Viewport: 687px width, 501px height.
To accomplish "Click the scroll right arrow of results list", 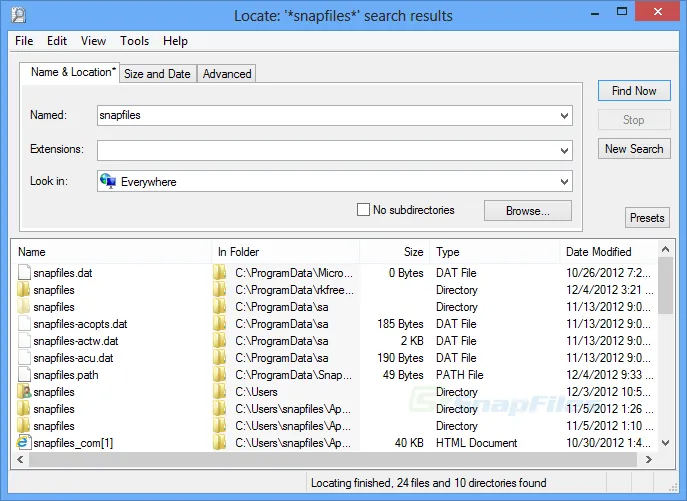I will (x=649, y=459).
